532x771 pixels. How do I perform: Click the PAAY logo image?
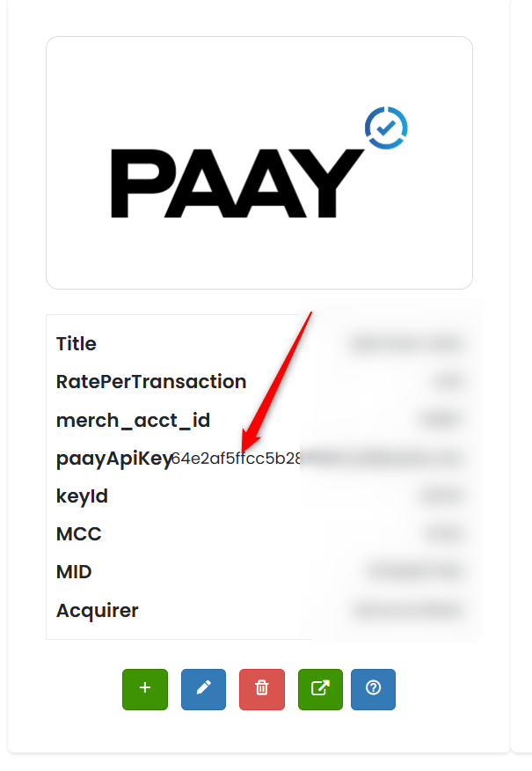[x=259, y=162]
